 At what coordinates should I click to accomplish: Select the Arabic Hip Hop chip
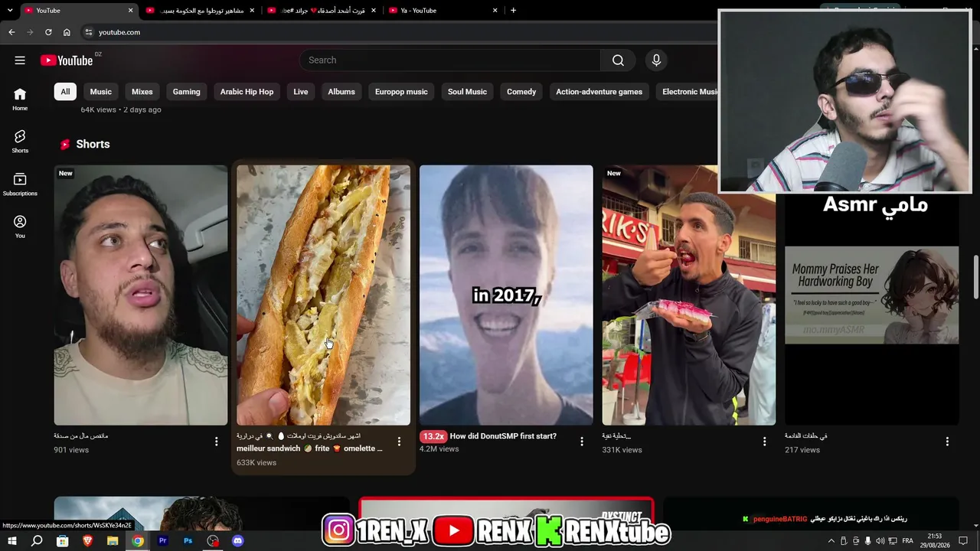click(247, 92)
